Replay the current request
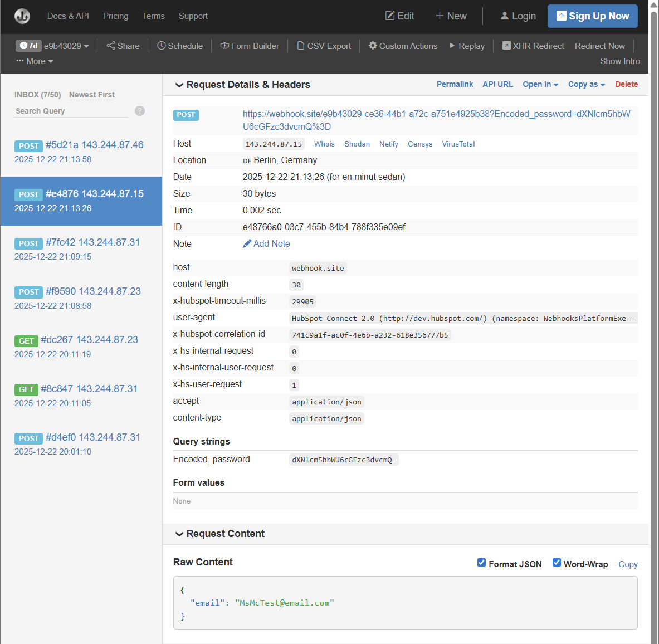 coord(467,46)
